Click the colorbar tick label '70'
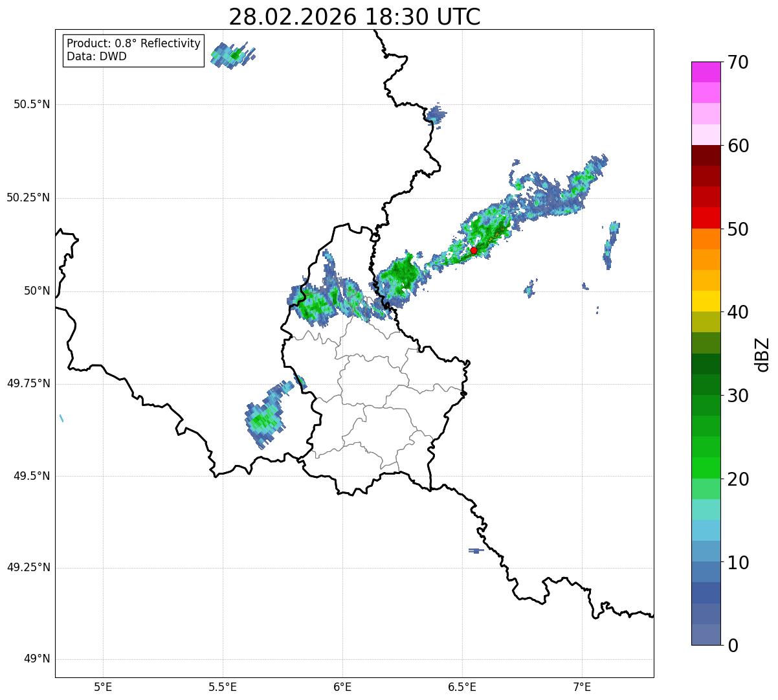 point(738,62)
